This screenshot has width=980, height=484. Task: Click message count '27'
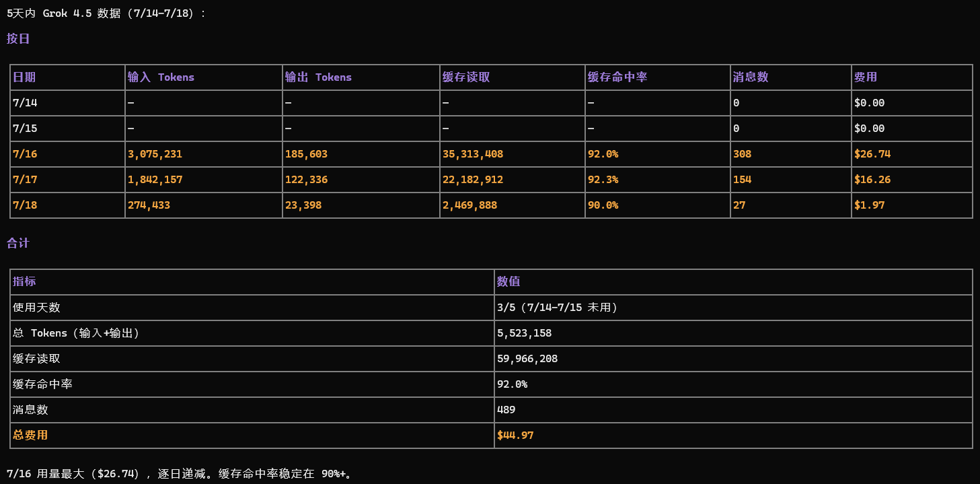[739, 205]
